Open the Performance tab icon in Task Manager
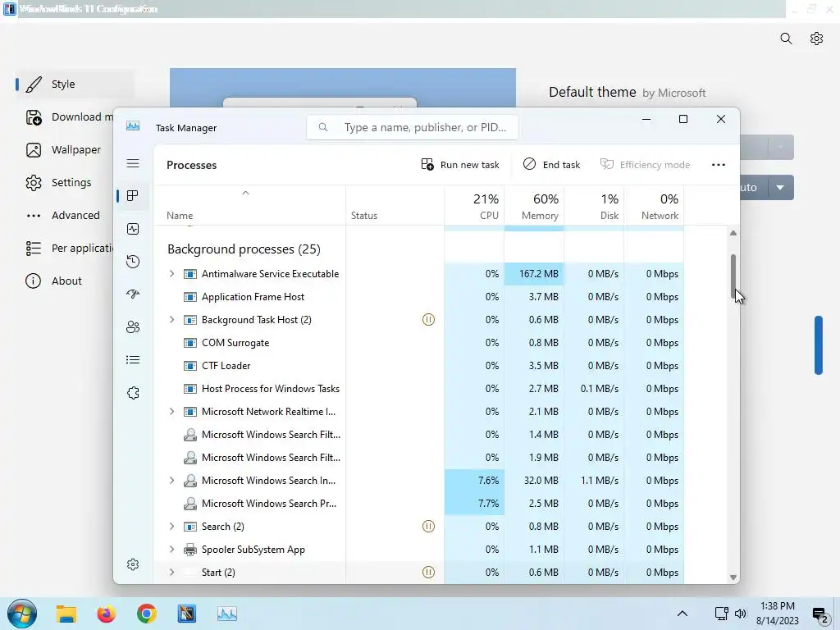 pos(133,230)
